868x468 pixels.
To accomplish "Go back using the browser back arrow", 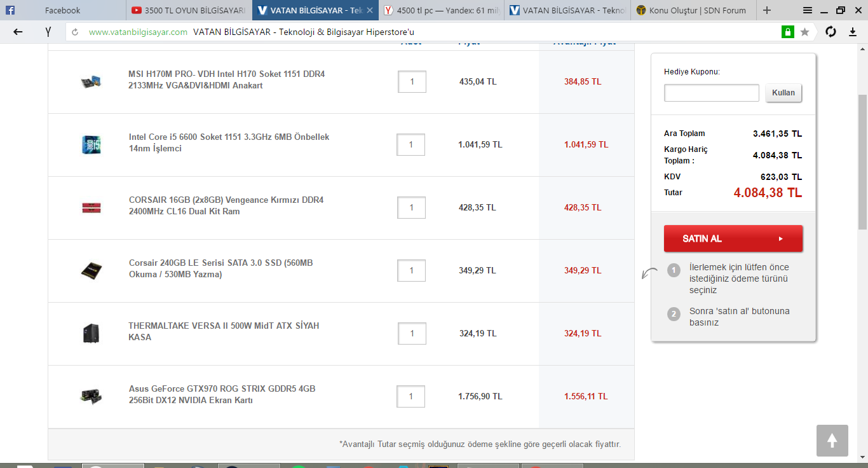I will [18, 32].
